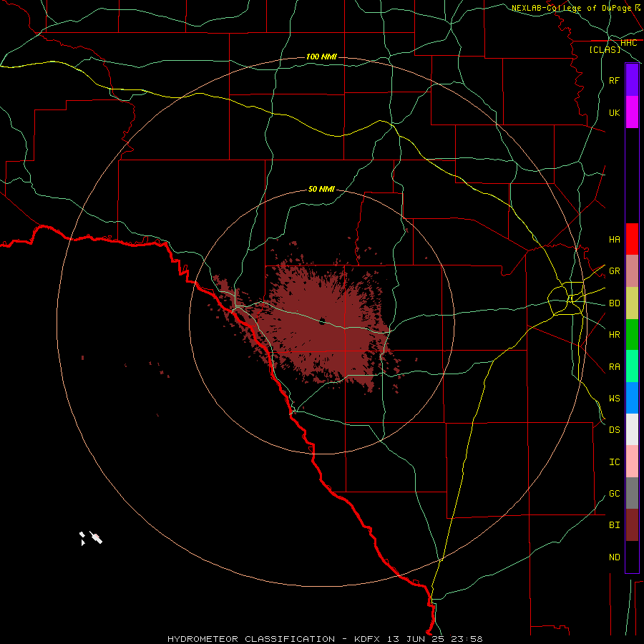Click the BD legend label text

(x=615, y=303)
